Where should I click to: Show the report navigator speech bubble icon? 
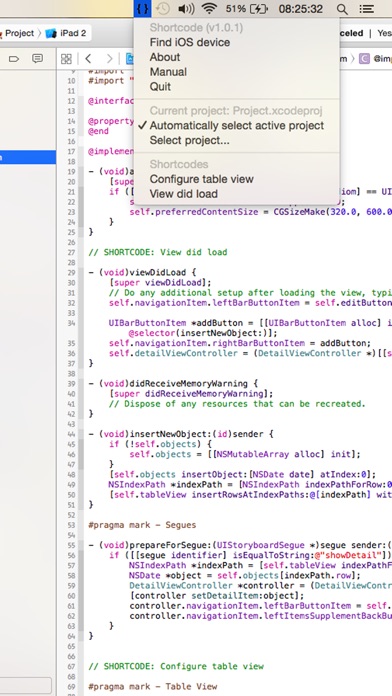(x=38, y=58)
